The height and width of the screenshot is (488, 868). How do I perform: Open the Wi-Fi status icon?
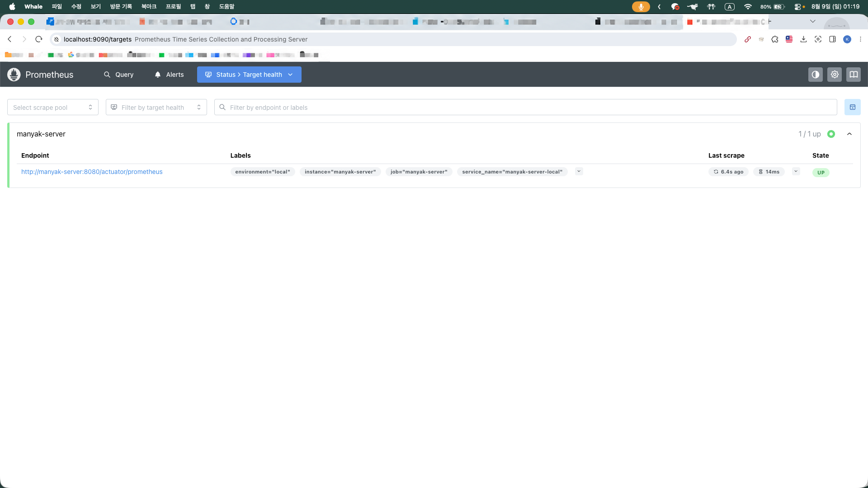tap(748, 6)
